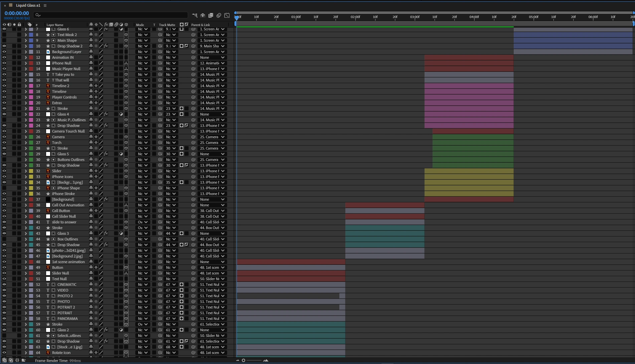Click the 0:00:00:00 timecode display
Screen dimensions: 635x364
[17, 13]
